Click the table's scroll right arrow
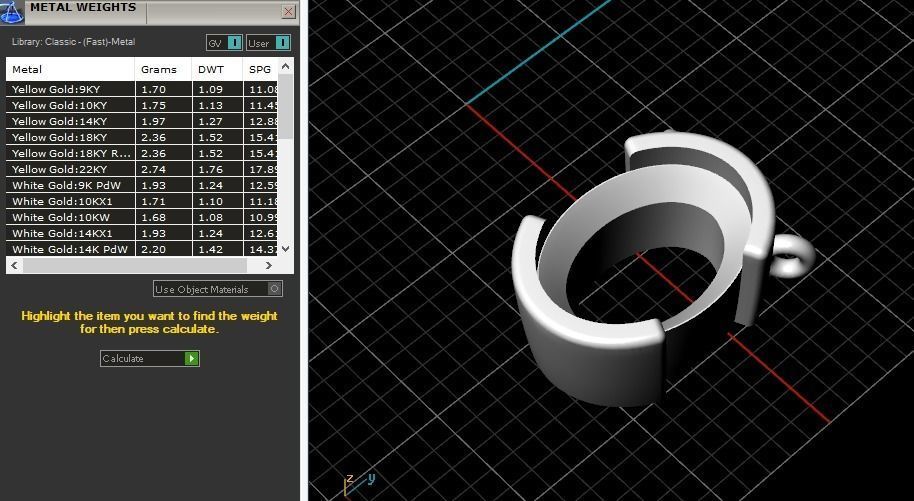The height and width of the screenshot is (501, 914). [x=268, y=265]
